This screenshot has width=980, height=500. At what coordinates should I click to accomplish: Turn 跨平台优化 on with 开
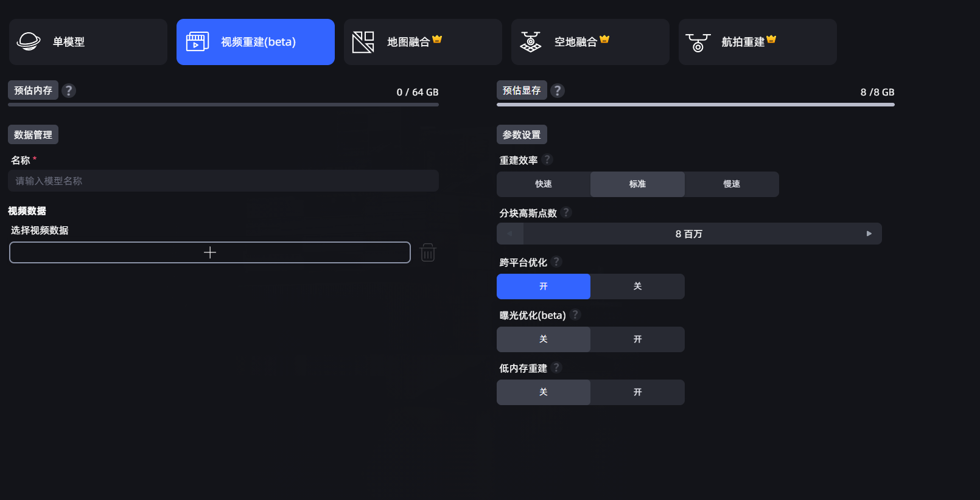coord(544,286)
